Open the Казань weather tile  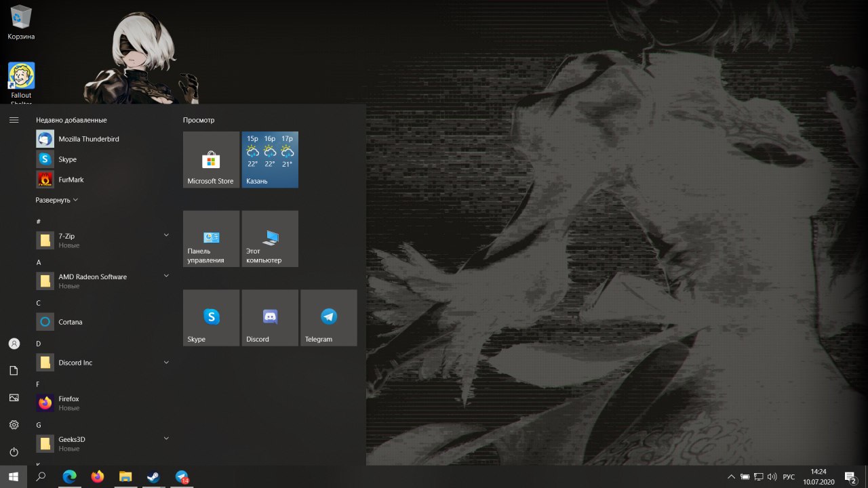(270, 159)
